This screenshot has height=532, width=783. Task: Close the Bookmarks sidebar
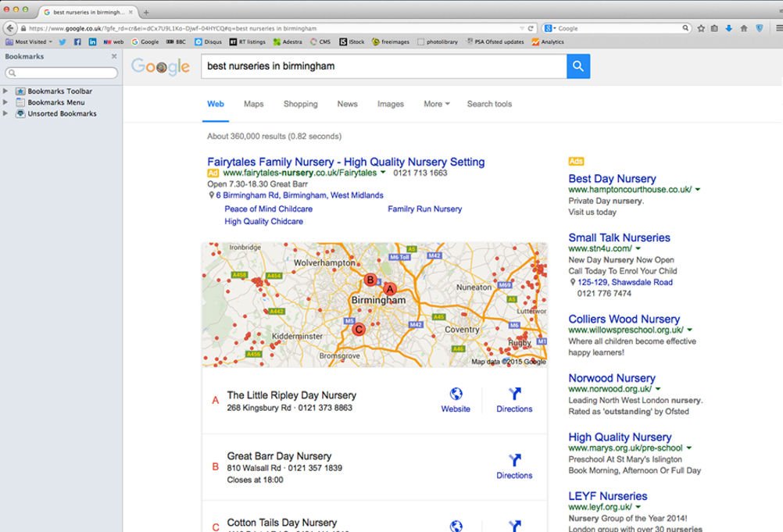(114, 56)
